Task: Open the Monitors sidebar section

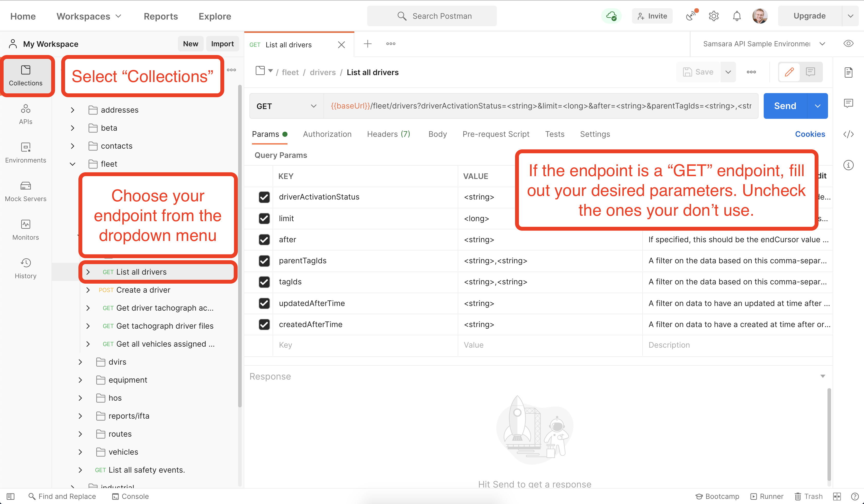Action: [x=25, y=230]
